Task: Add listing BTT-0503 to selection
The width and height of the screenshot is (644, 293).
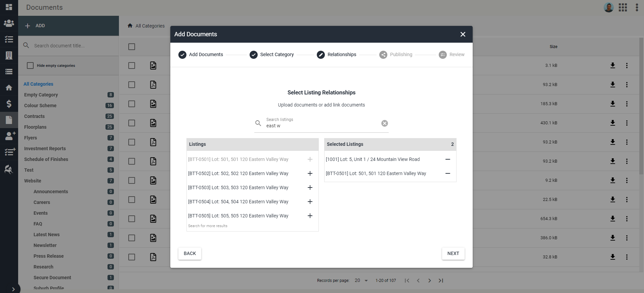Action: [x=310, y=187]
